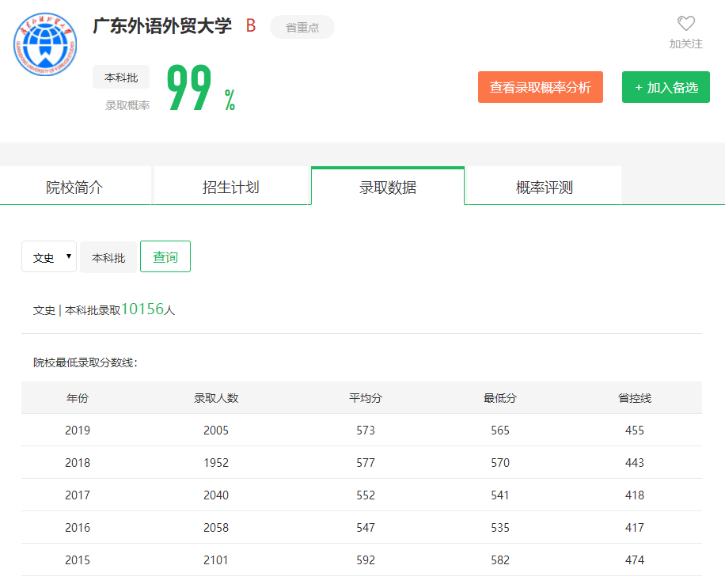Image resolution: width=725 pixels, height=588 pixels.
Task: Click average score 547
Action: pos(366,527)
